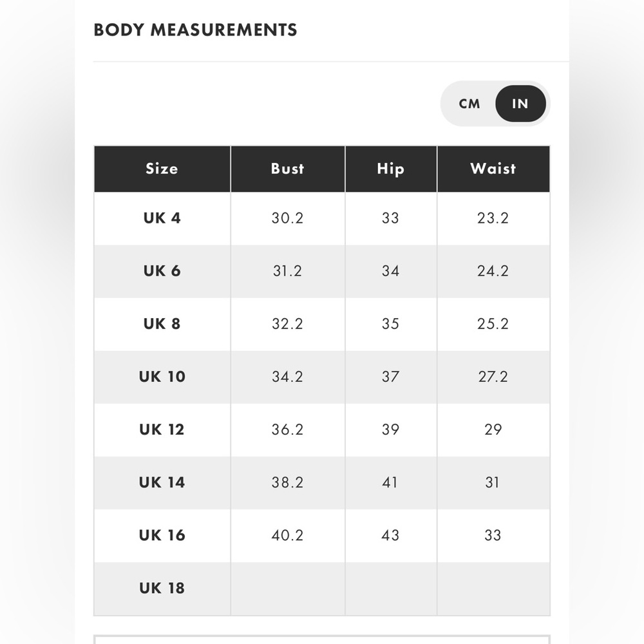This screenshot has height=644, width=644.
Task: Click the Bust column header
Action: click(x=287, y=169)
